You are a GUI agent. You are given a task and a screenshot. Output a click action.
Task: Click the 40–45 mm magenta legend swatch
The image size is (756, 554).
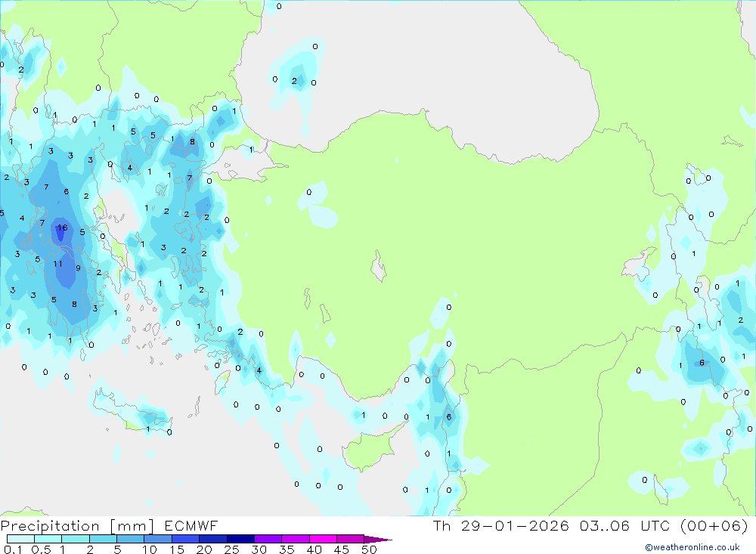[x=323, y=539]
